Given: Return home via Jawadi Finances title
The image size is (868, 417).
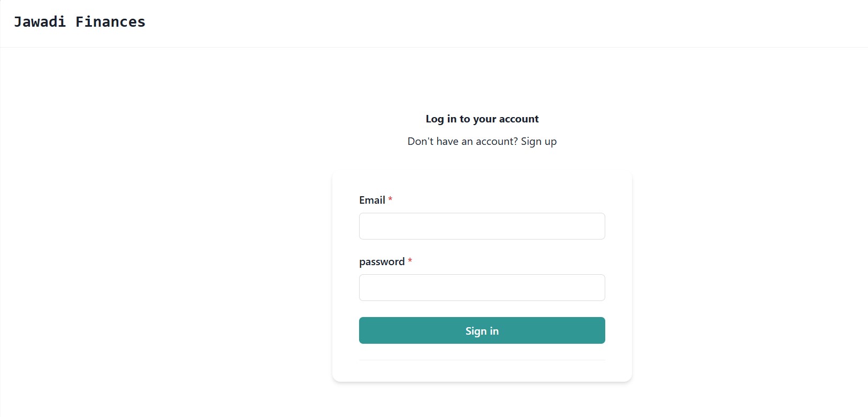Looking at the screenshot, I should [79, 21].
